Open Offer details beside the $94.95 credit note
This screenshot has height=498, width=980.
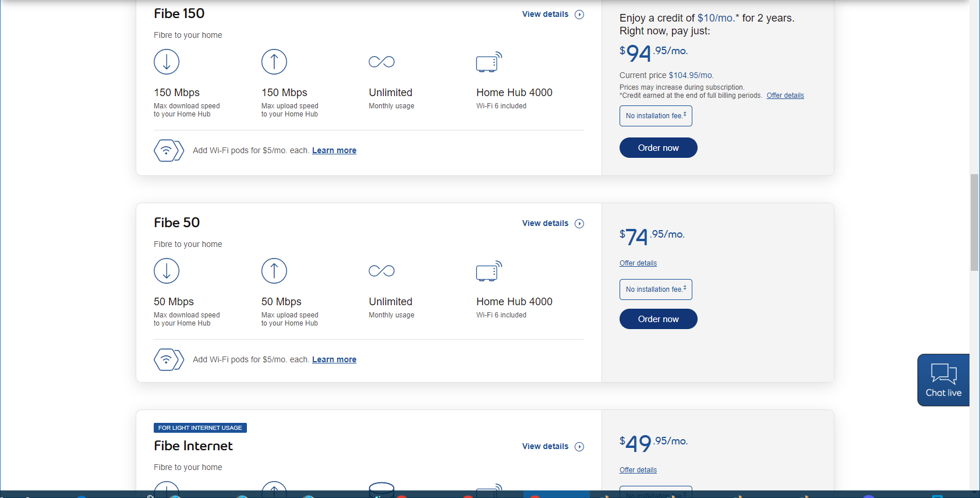[785, 96]
